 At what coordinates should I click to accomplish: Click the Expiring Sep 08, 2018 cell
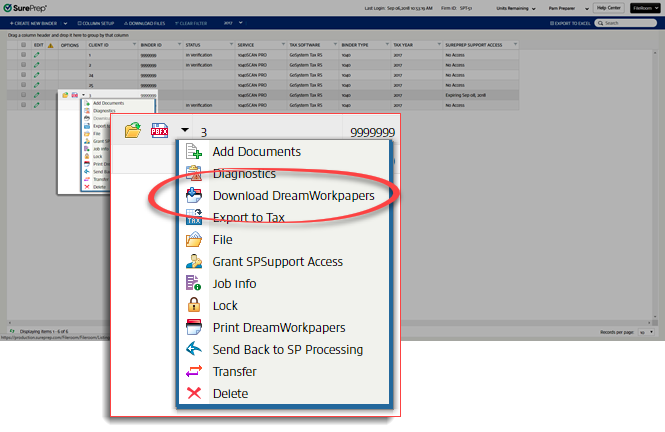(481, 95)
